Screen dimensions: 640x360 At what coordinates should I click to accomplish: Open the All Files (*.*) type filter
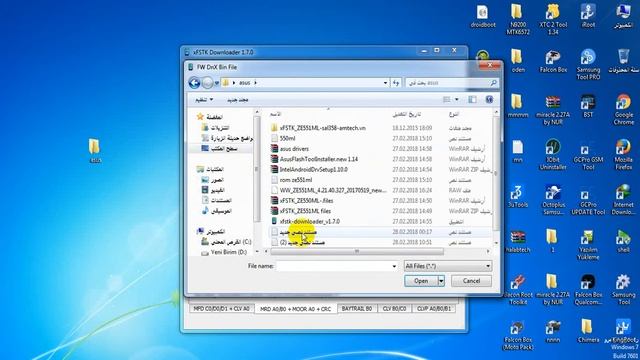coord(447,266)
